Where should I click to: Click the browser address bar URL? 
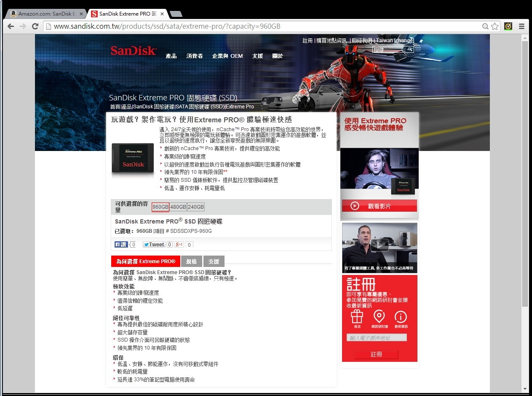point(167,27)
